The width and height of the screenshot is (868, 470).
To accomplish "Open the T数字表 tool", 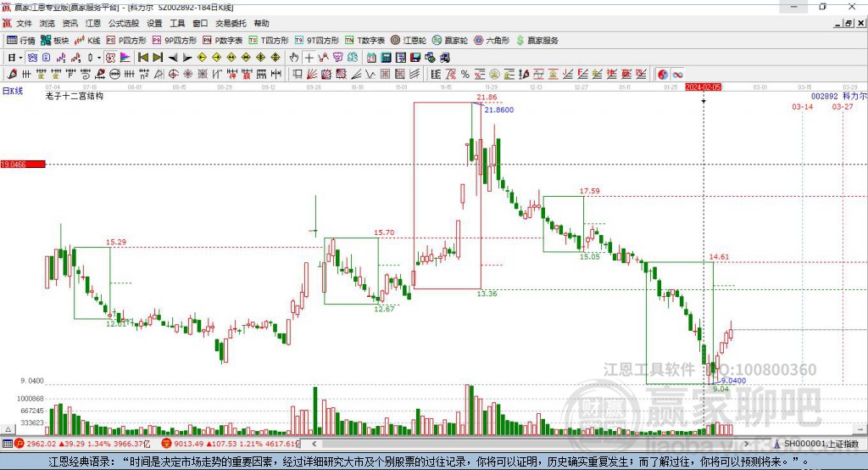I will point(364,41).
